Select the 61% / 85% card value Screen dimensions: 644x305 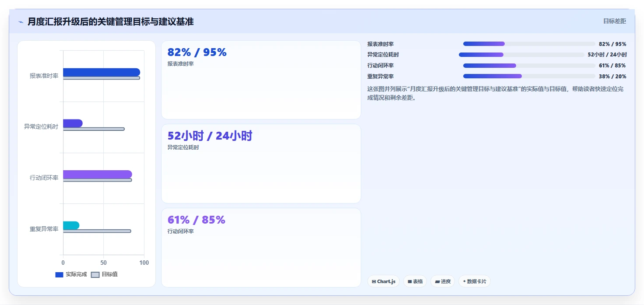(x=196, y=220)
